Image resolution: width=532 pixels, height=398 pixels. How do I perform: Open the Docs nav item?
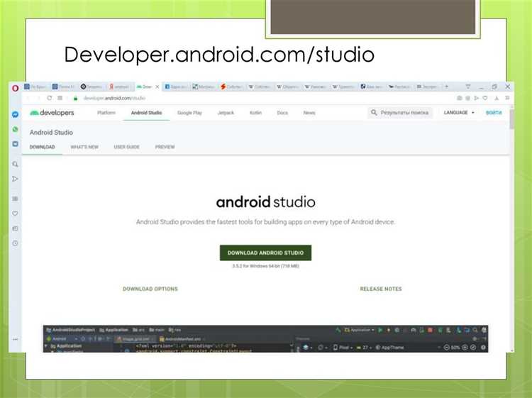point(282,113)
